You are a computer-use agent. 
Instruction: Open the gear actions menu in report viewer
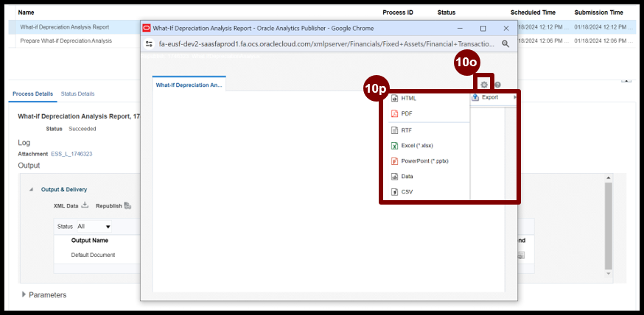(484, 85)
